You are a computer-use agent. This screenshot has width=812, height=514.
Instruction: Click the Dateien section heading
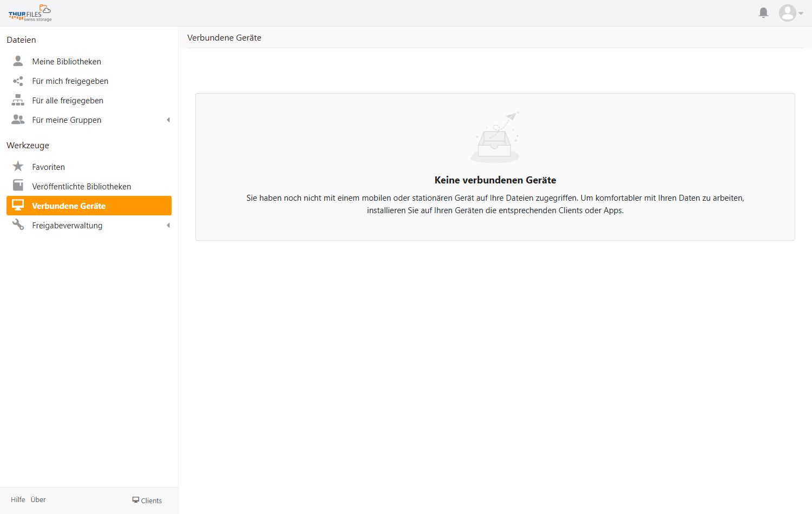point(21,40)
